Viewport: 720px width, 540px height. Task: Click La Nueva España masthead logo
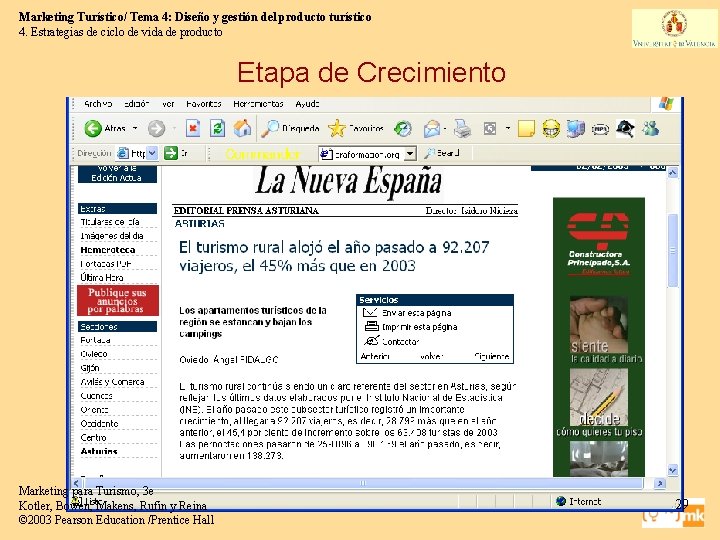click(x=348, y=182)
